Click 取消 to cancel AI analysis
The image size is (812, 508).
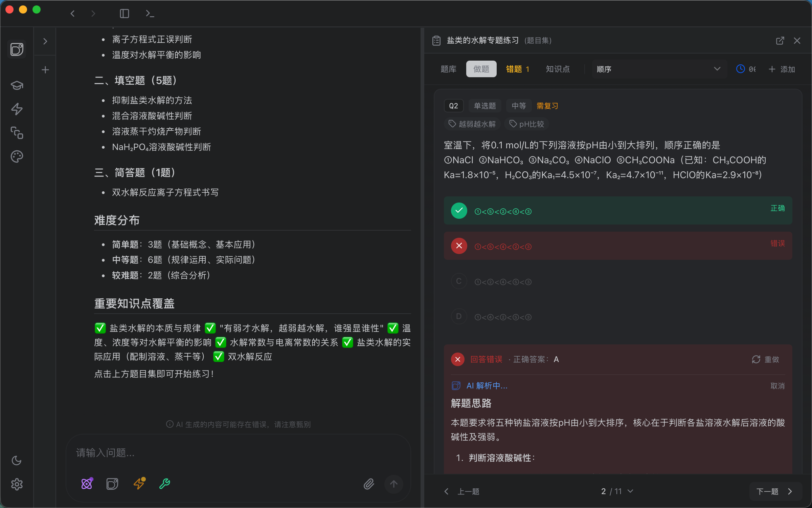click(x=777, y=386)
